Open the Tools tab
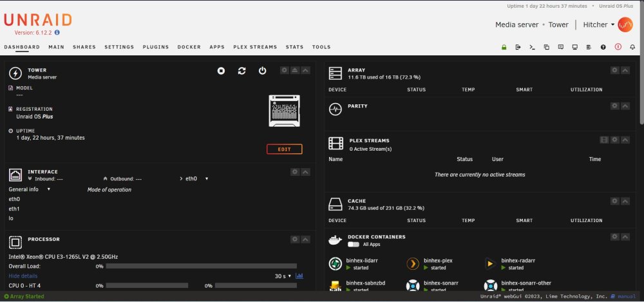 tap(321, 47)
